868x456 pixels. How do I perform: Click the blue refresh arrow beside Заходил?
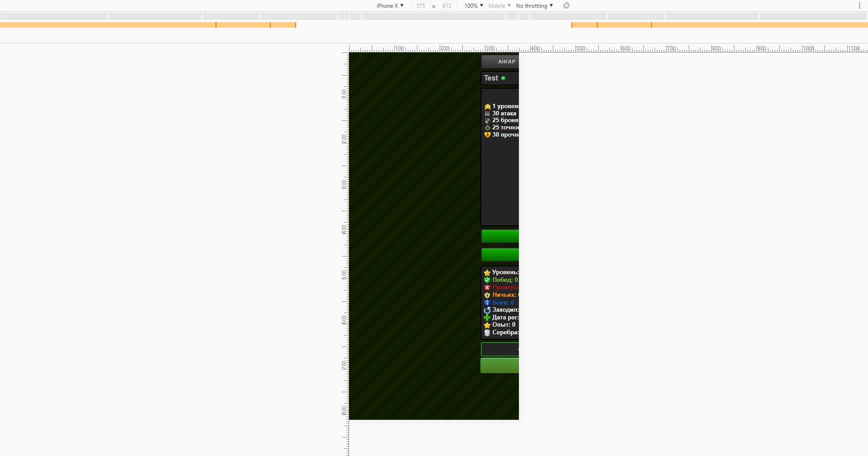point(487,310)
